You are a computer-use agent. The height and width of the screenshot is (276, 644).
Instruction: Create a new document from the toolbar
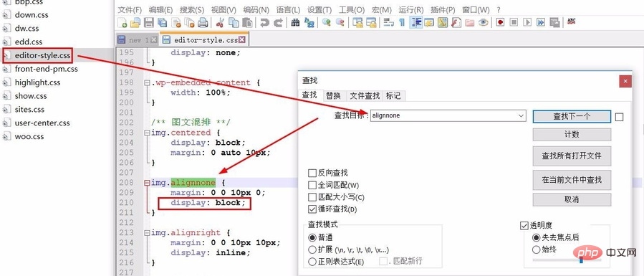click(x=122, y=23)
